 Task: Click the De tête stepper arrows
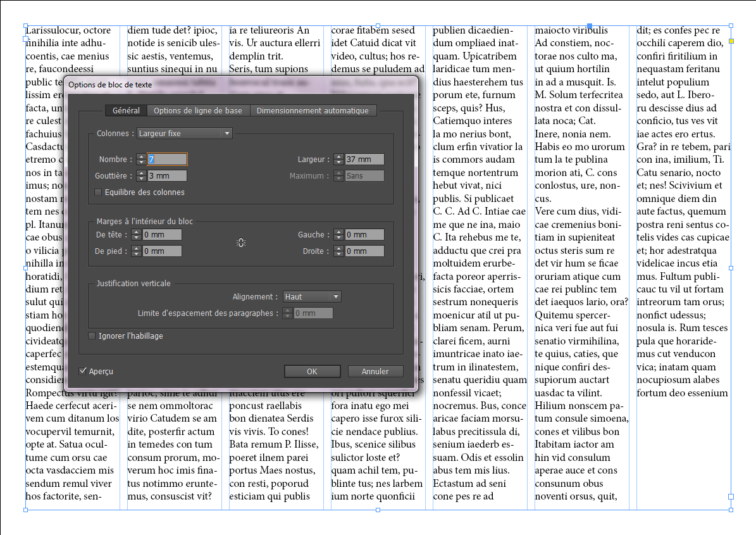click(136, 234)
